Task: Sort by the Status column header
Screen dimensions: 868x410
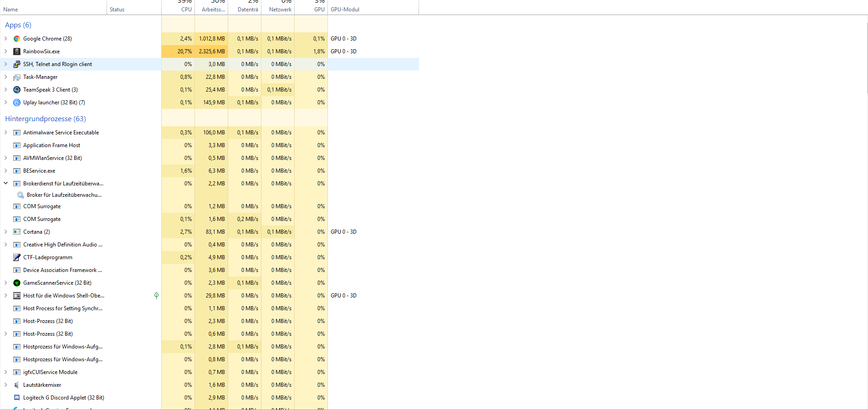Action: [134, 8]
